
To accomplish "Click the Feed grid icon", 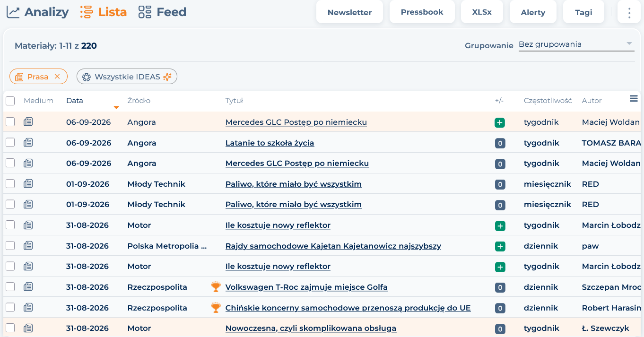I will (x=145, y=12).
